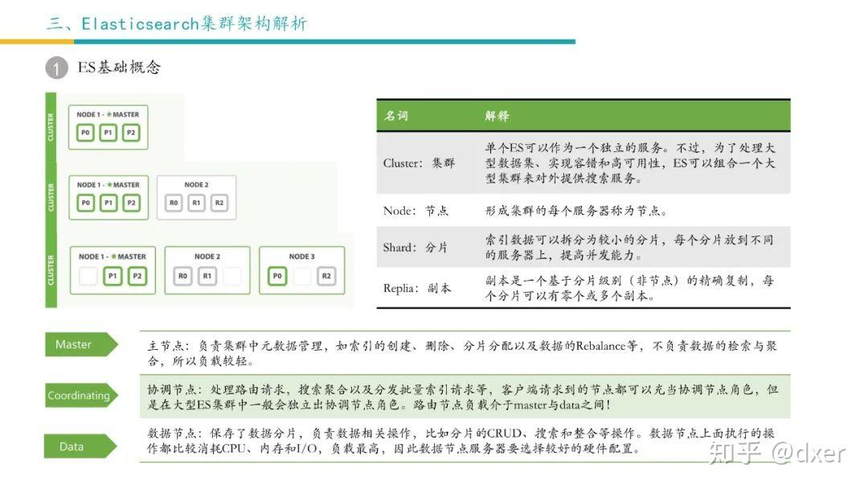Collapse the NODE 3 panel

pyautogui.click(x=301, y=256)
